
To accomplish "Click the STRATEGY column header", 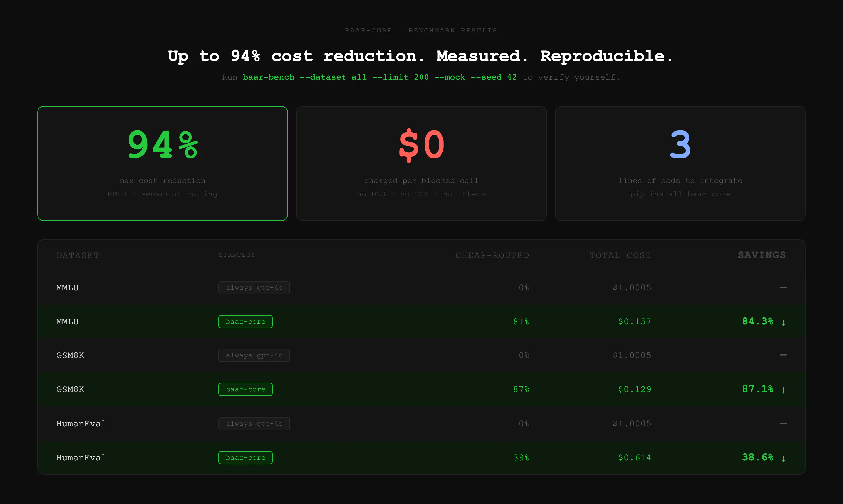I will [237, 255].
